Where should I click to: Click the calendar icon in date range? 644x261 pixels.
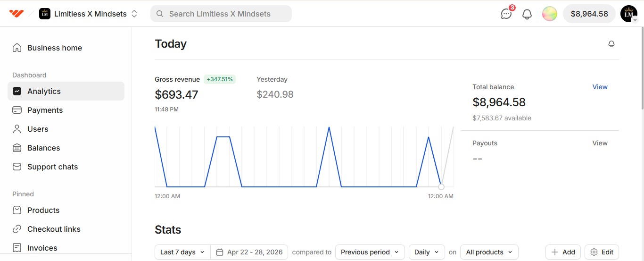coord(219,252)
